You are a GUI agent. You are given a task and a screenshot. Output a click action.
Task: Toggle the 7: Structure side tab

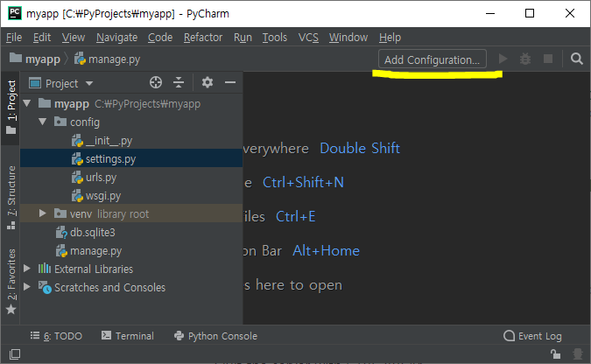(x=11, y=198)
